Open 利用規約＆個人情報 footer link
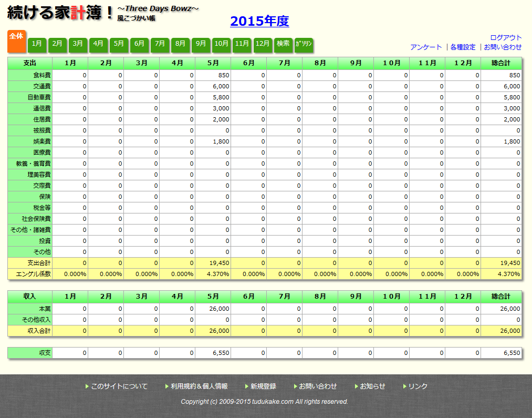This screenshot has height=418, width=532. tap(199, 386)
